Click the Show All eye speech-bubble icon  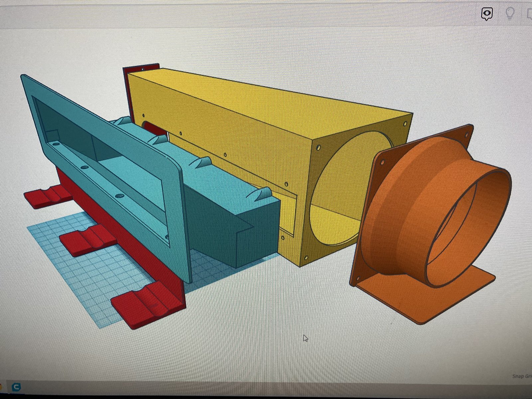(487, 14)
